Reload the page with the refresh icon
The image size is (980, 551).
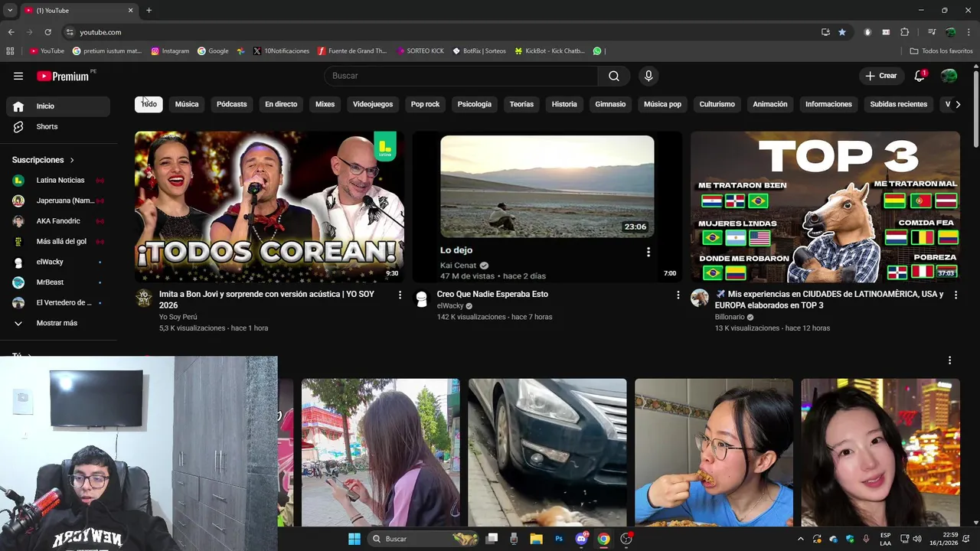(47, 32)
